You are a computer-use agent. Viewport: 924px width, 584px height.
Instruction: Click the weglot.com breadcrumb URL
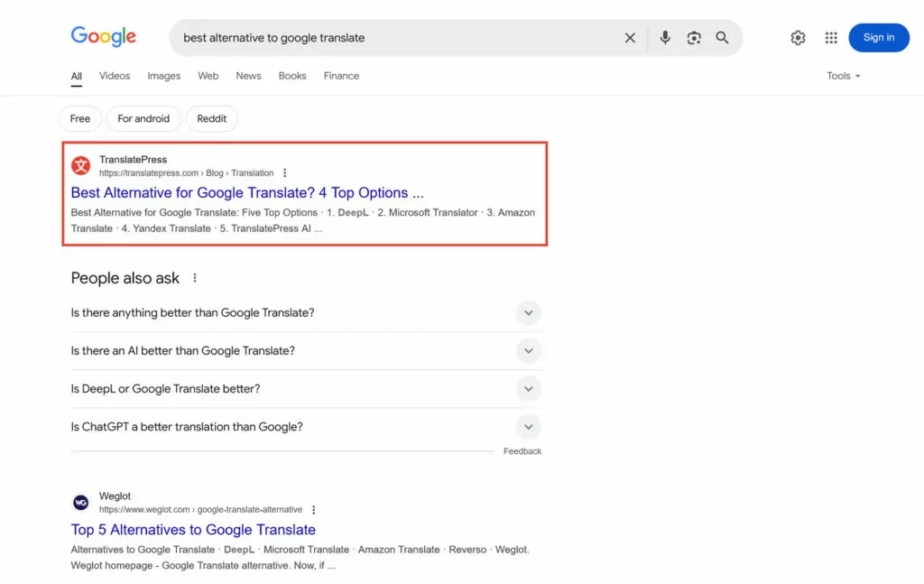pyautogui.click(x=200, y=510)
